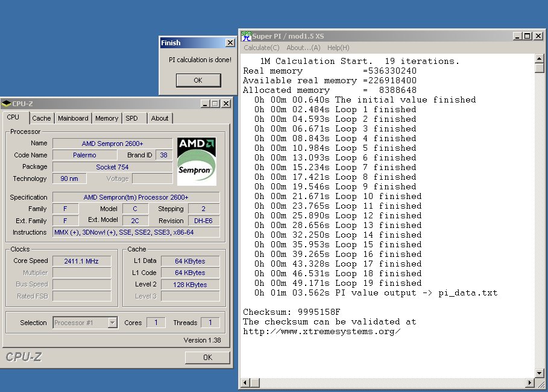This screenshot has height=392, width=548.
Task: Click the Cores value '1'
Action: coord(156,323)
